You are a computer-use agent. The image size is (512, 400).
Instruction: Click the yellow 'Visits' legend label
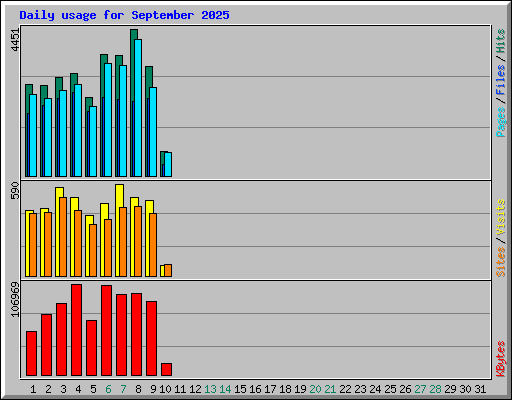coord(501,218)
